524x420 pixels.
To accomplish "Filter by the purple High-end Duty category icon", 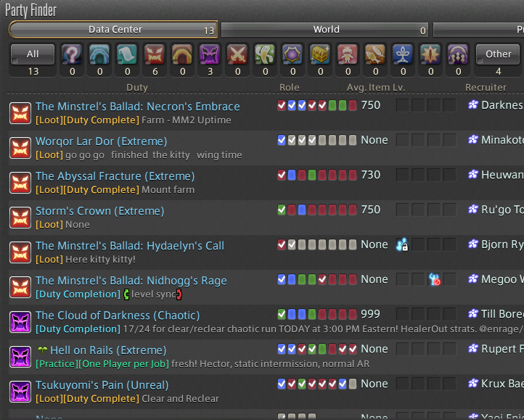I will click(210, 54).
